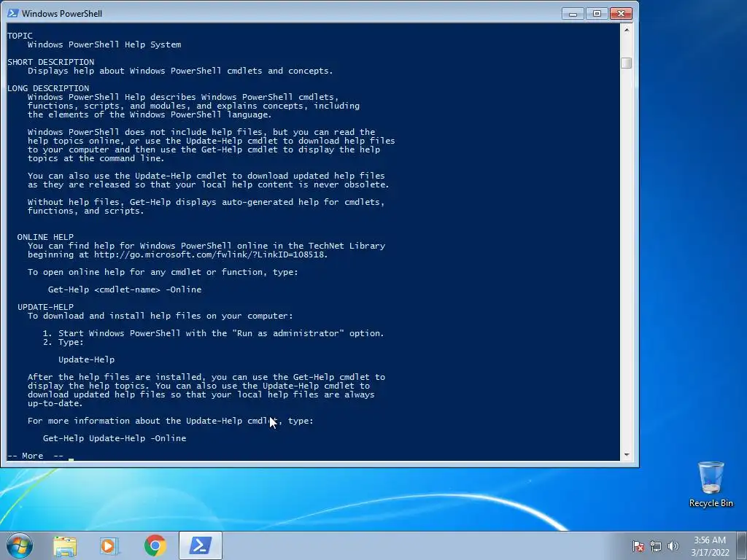Click the standalone 'Update-Help' command line

pyautogui.click(x=86, y=359)
